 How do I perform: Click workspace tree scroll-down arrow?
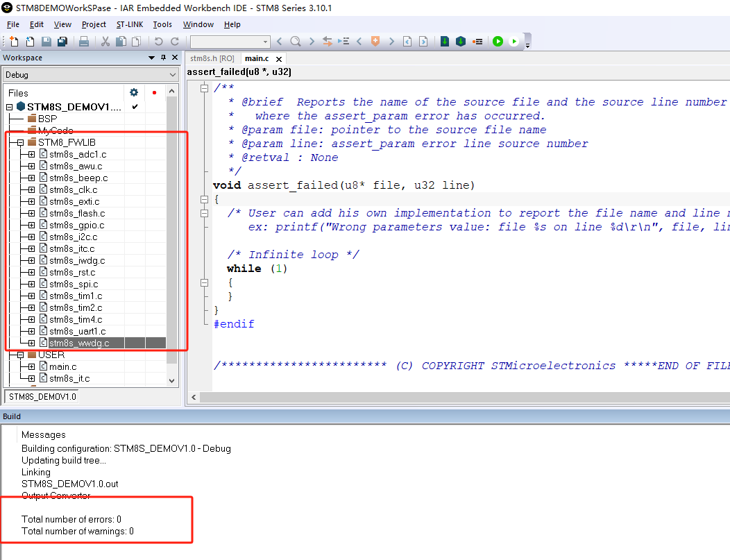click(172, 380)
